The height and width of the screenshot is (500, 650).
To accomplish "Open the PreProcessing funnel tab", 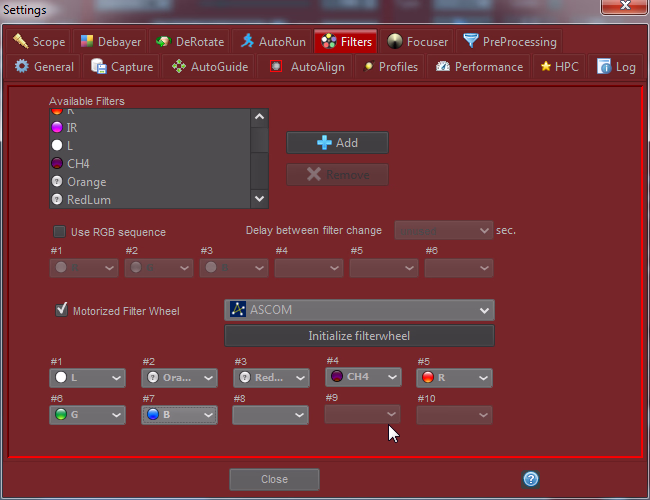I will click(510, 42).
